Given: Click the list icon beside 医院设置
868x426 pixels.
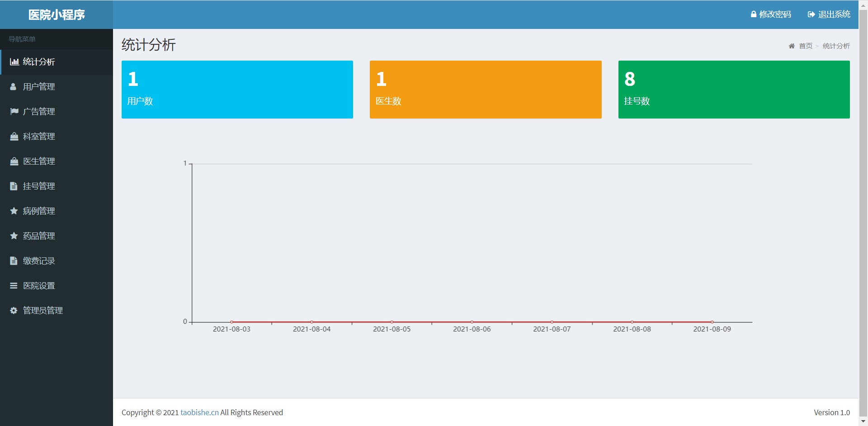Looking at the screenshot, I should point(14,285).
